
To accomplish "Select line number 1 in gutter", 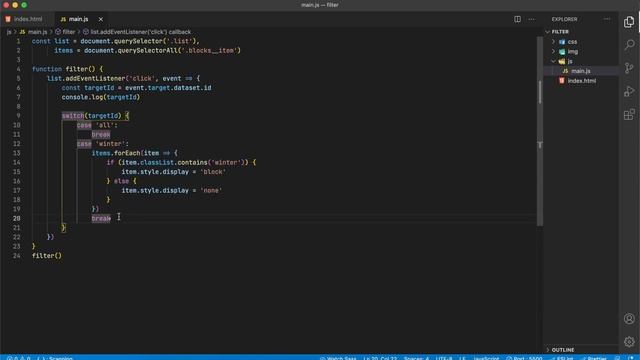I will [18, 41].
